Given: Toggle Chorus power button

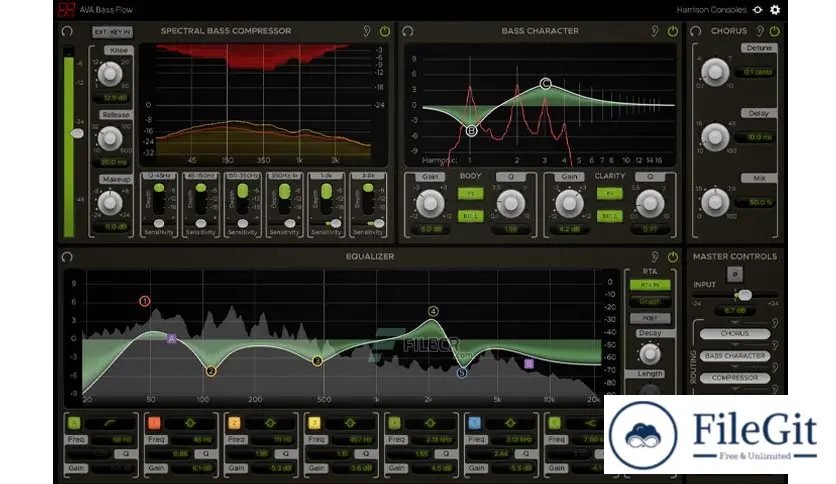Looking at the screenshot, I should coord(774,31).
